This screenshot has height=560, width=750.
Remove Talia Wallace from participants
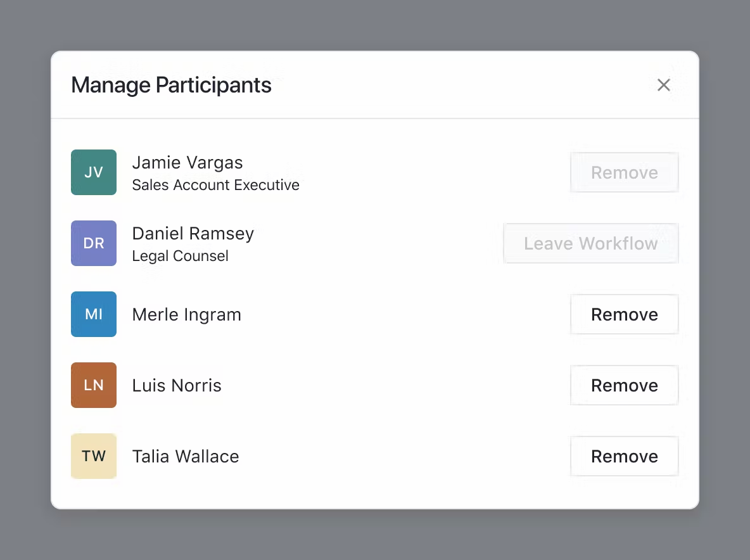[x=624, y=456]
